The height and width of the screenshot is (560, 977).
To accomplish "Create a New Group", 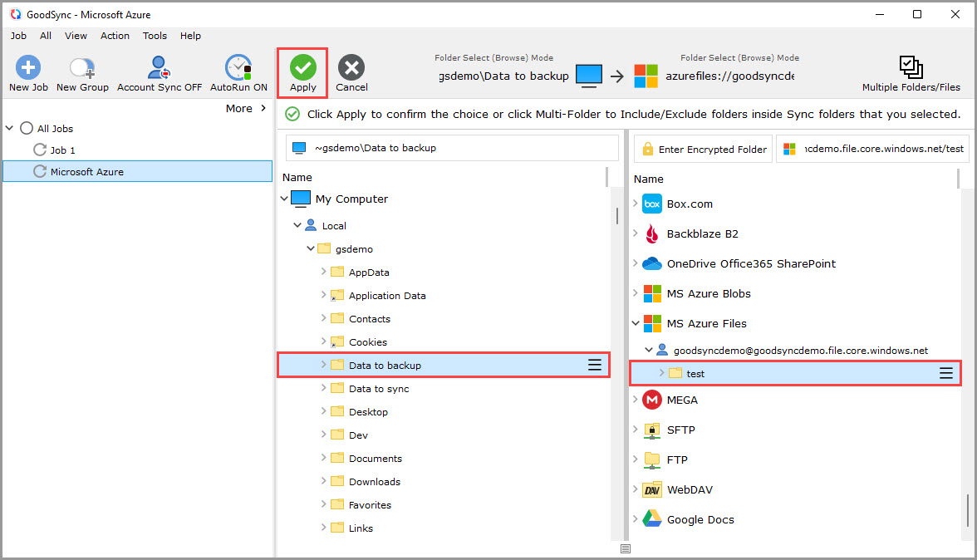I will pyautogui.click(x=81, y=72).
